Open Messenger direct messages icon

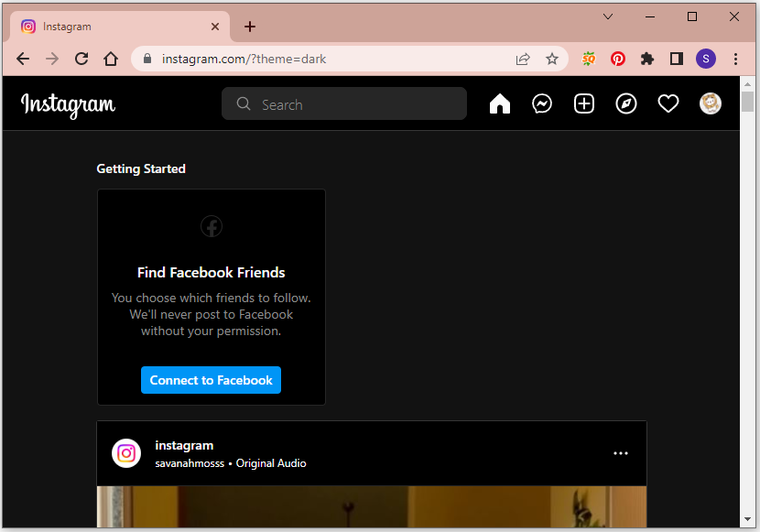542,103
